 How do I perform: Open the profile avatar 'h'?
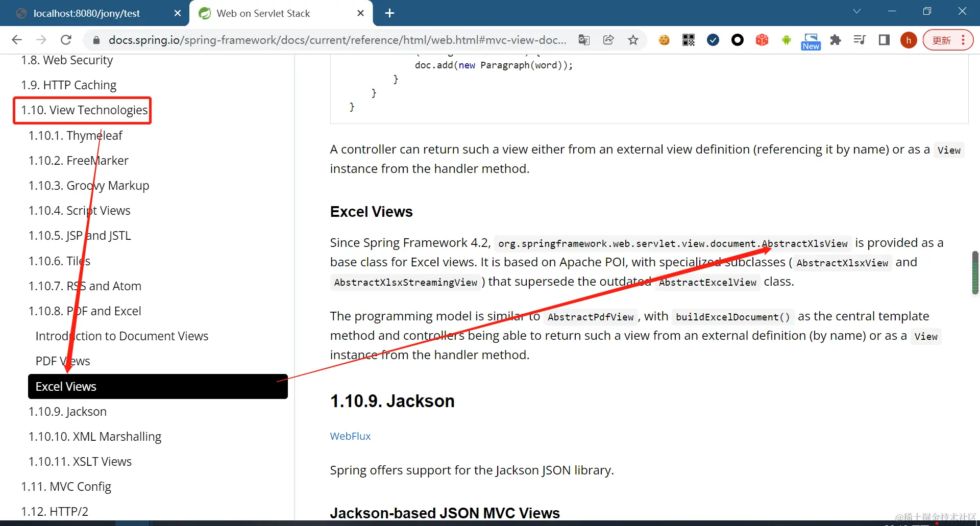909,40
